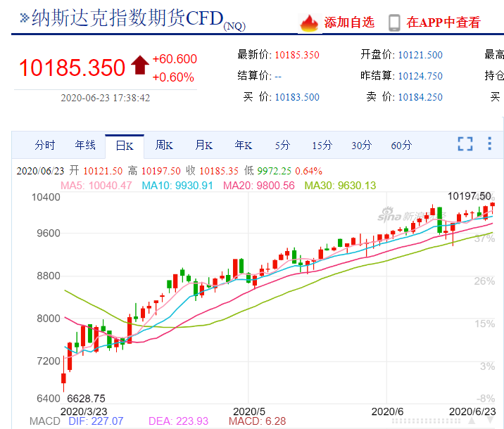Image resolution: width=504 pixels, height=429 pixels.
Task: Click the MA30: 9630.13 legend
Action: coord(340,185)
